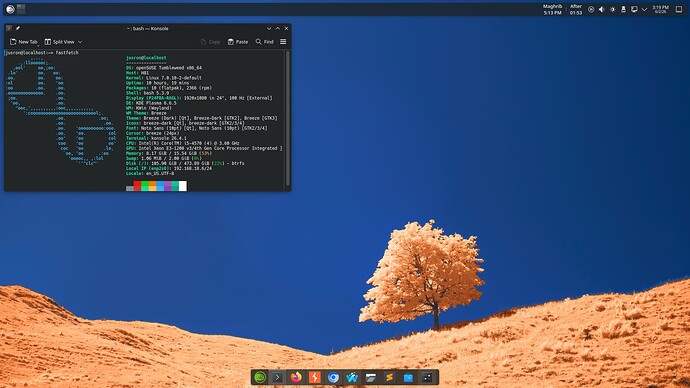Screen dimensions: 690x388
Task: Click the 'After 01:53' countdown in panel
Action: click(576, 10)
